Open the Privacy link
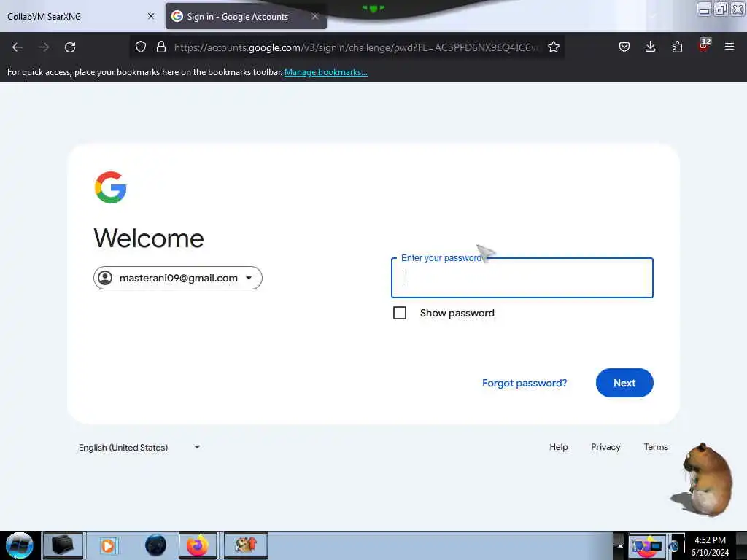 [605, 447]
